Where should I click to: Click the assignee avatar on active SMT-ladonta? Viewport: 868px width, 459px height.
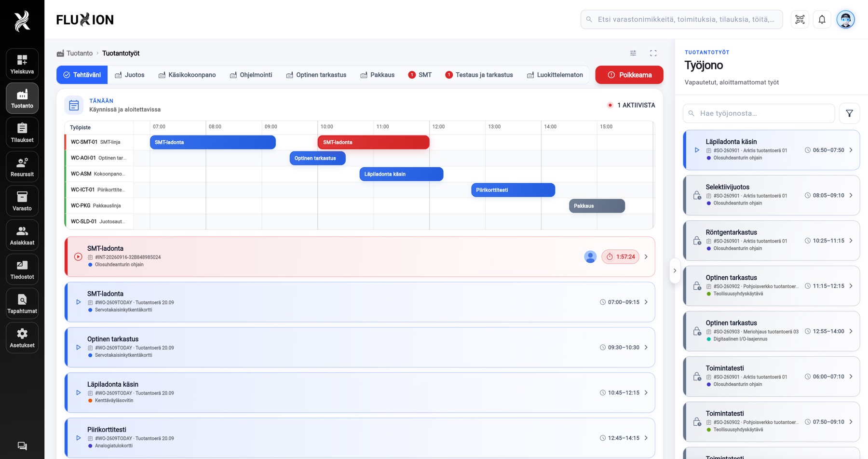point(590,257)
